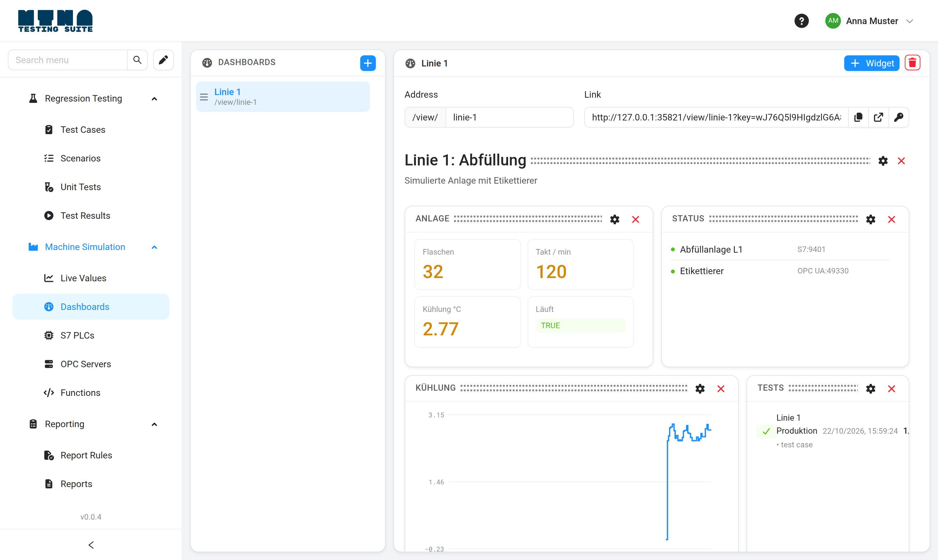This screenshot has height=560, width=938.
Task: Add a new dashboard with plus button
Action: [x=368, y=63]
